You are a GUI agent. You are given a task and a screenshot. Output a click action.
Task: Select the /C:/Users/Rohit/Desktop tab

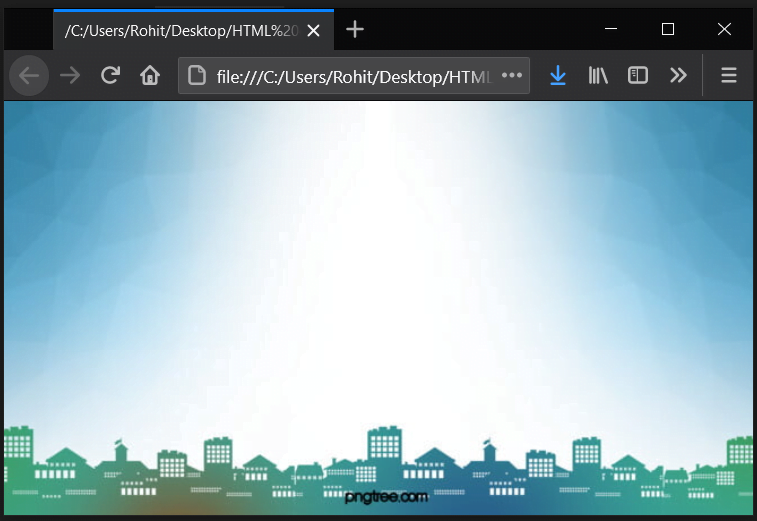[x=193, y=30]
